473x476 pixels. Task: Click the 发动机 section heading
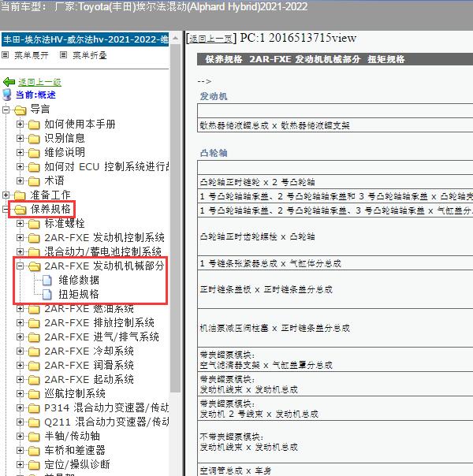pyautogui.click(x=214, y=96)
